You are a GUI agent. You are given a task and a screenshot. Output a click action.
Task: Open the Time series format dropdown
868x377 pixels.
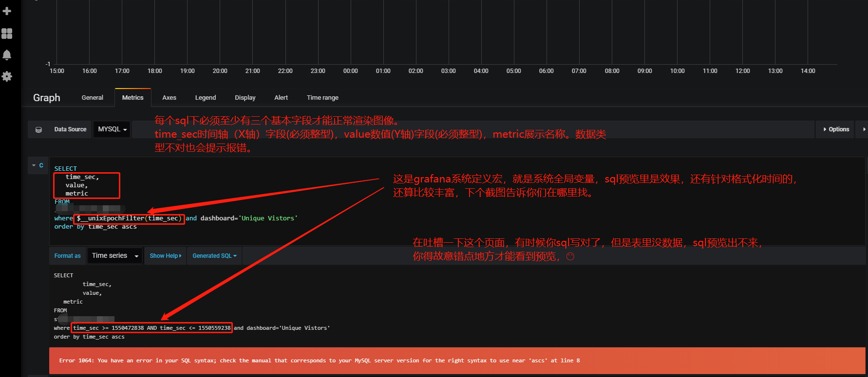coord(115,256)
